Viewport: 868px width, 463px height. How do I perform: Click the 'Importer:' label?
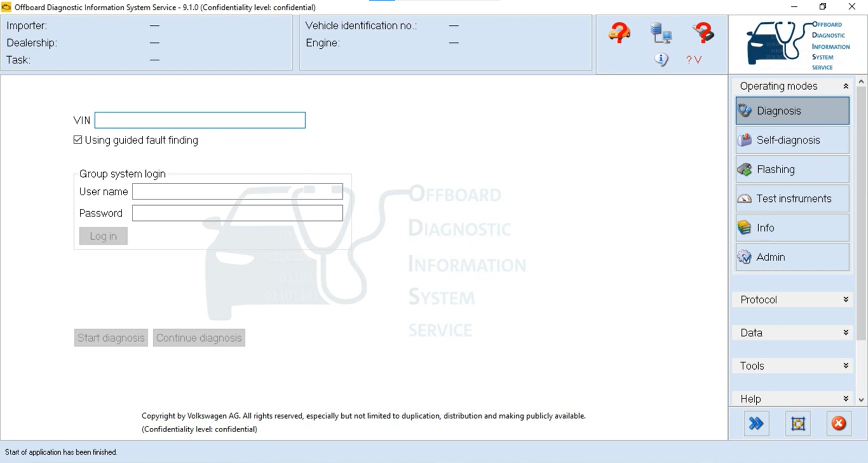pos(27,26)
